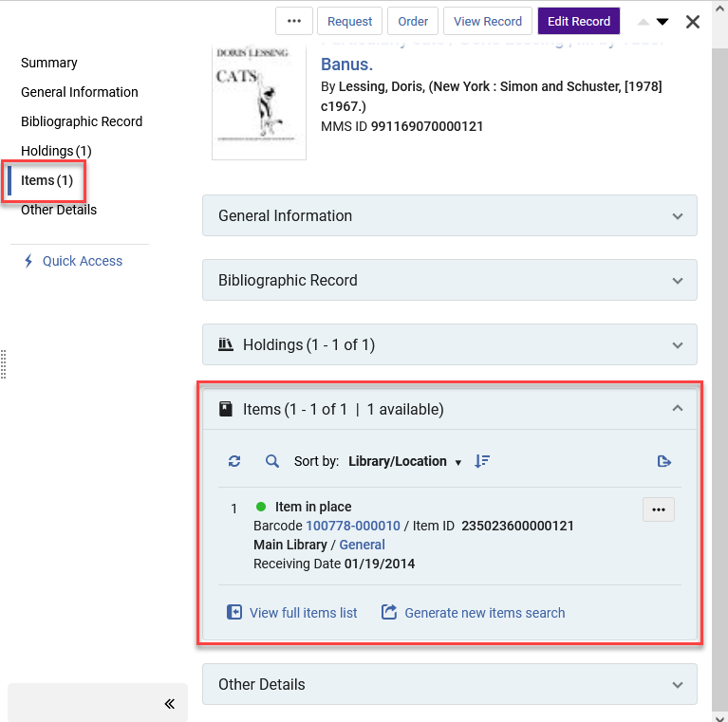Image resolution: width=728 pixels, height=722 pixels.
Task: Collapse the side panel with double chevron
Action: coord(170,704)
